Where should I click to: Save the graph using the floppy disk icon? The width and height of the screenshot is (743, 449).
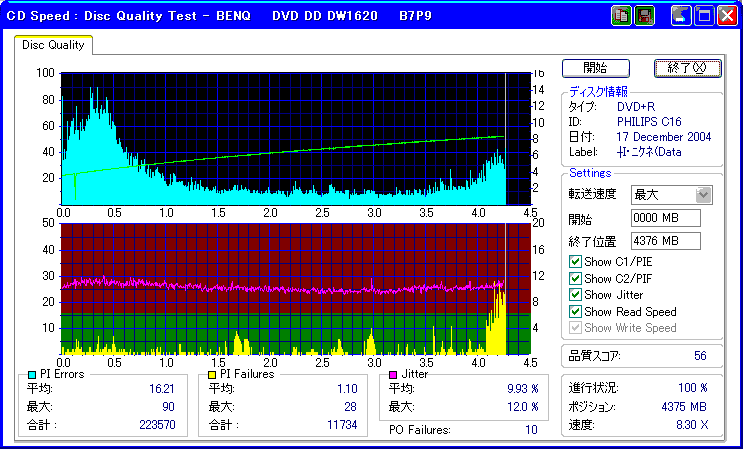pos(643,16)
